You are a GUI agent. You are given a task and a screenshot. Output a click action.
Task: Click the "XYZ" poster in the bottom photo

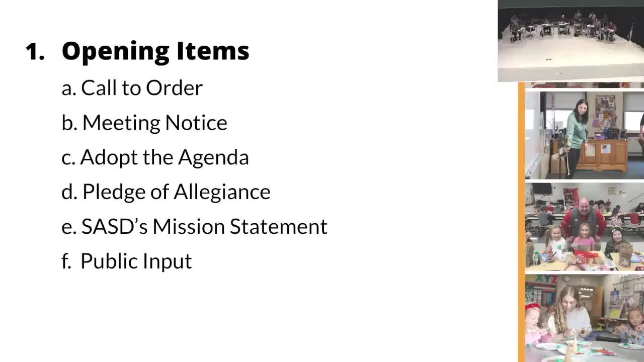[x=545, y=280]
